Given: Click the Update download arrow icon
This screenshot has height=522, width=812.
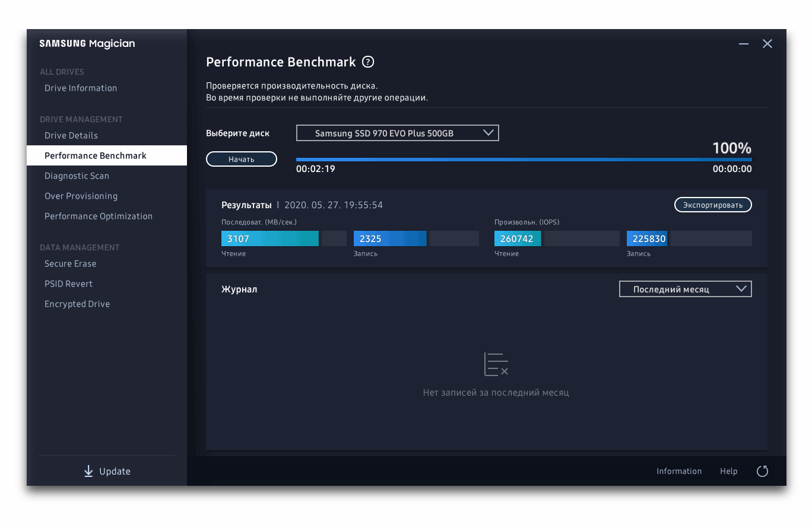Looking at the screenshot, I should click(x=88, y=472).
